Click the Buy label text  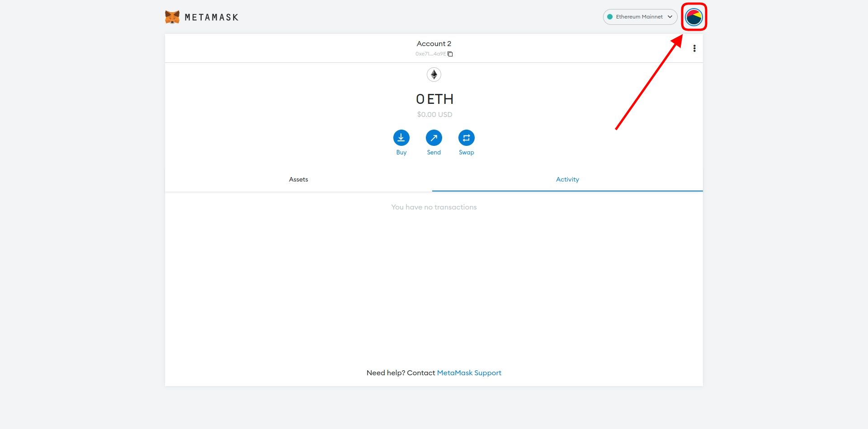401,153
